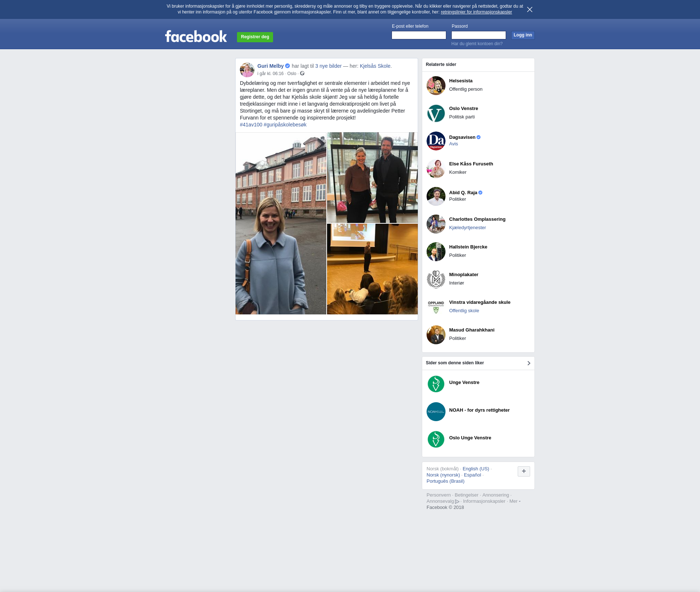This screenshot has width=700, height=592.
Task: Open the Personvern footer link
Action: click(x=439, y=495)
